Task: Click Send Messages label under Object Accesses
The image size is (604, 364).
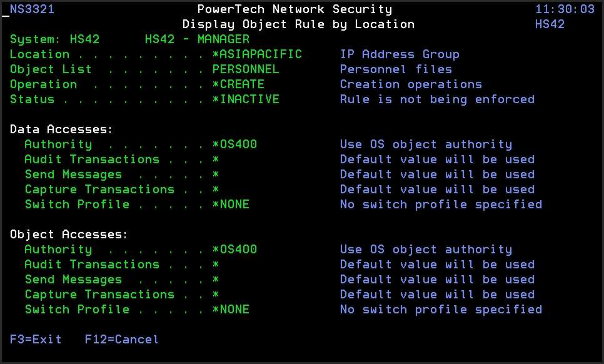Action: coord(73,280)
